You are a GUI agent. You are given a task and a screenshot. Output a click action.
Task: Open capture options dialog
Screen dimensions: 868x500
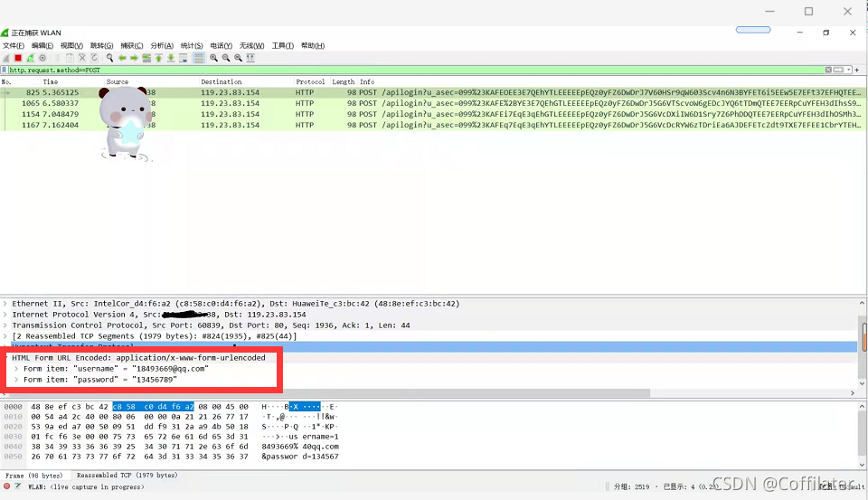(x=42, y=58)
